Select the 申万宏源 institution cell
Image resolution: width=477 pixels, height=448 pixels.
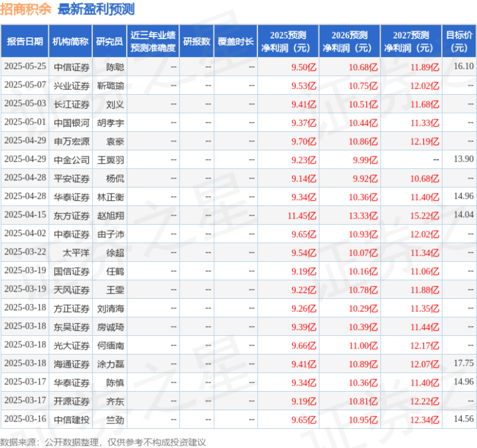[x=72, y=141]
